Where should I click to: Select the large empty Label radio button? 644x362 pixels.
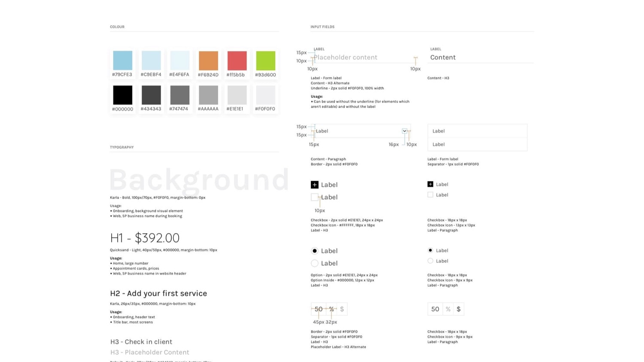point(315,263)
